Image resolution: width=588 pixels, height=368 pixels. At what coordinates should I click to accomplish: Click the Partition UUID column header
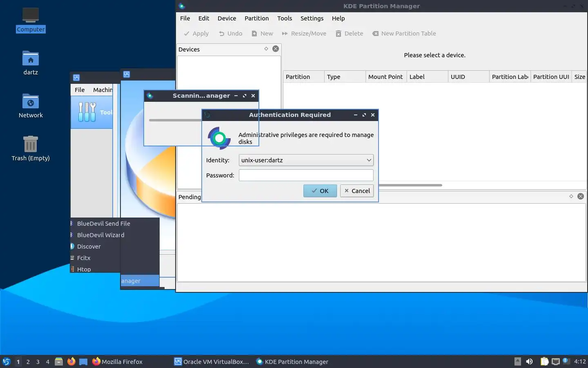tap(551, 77)
